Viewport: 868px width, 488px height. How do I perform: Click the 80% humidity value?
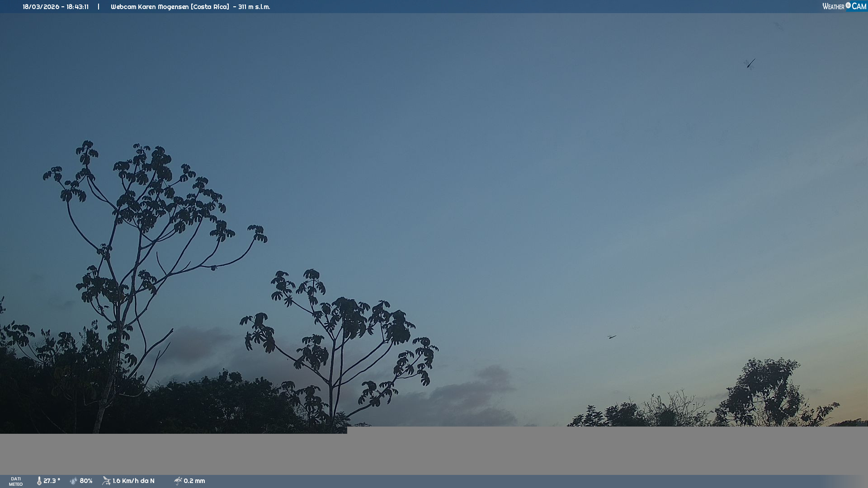(x=86, y=481)
